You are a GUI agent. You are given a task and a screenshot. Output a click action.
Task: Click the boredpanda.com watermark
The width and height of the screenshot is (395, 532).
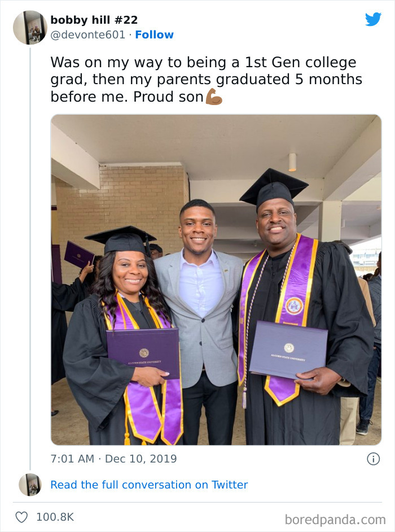click(x=335, y=519)
